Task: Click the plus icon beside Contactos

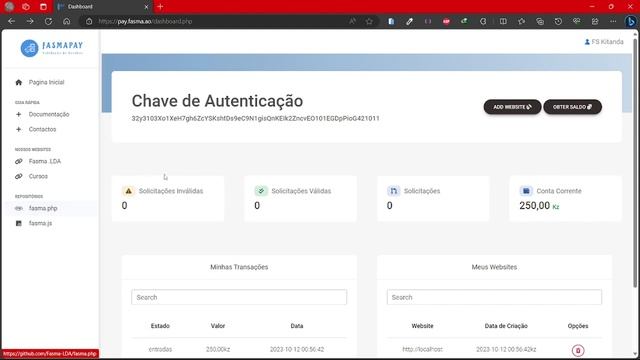Action: [18, 129]
